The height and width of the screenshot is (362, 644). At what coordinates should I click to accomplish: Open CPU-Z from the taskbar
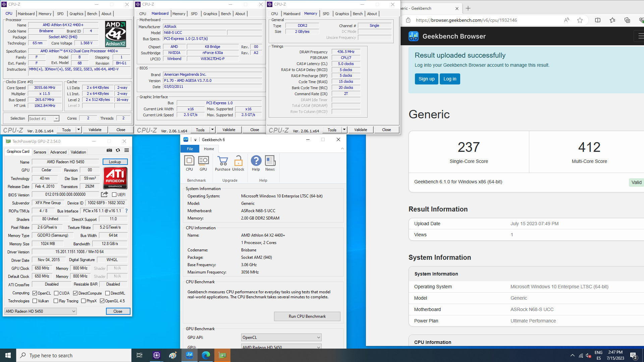click(x=157, y=355)
